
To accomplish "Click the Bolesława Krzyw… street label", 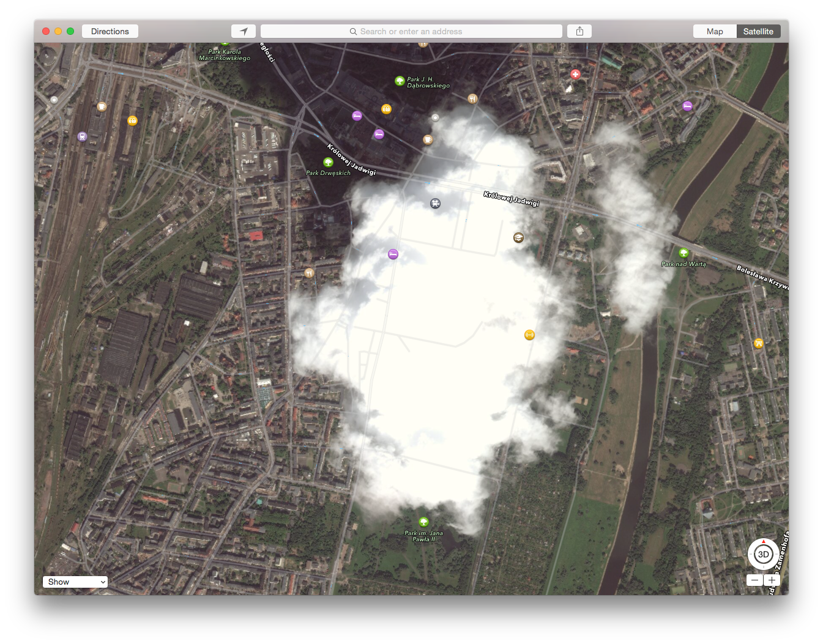I will 762,277.
